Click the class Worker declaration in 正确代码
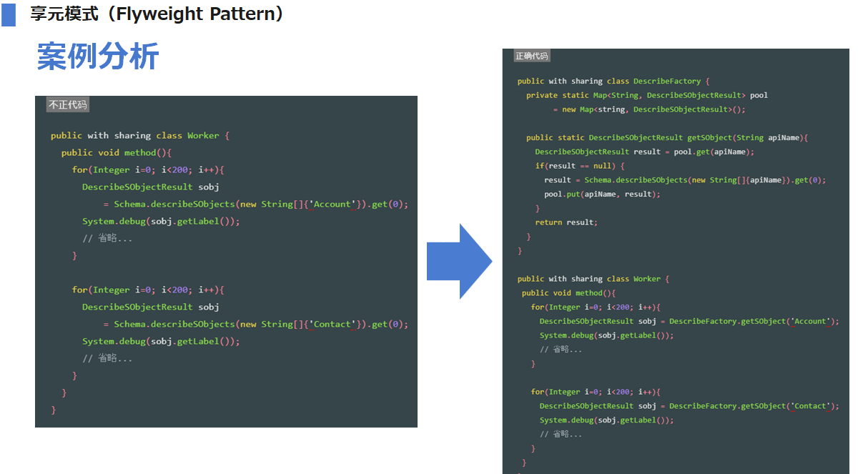 tap(593, 279)
